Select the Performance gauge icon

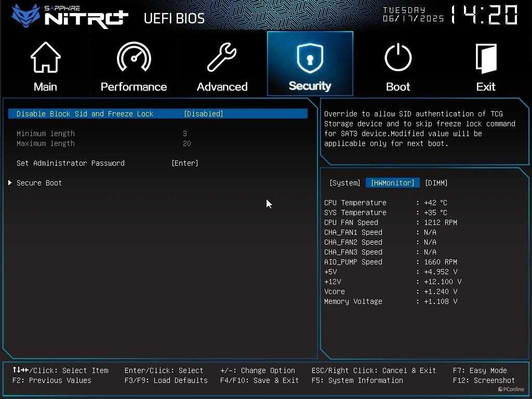coord(134,57)
